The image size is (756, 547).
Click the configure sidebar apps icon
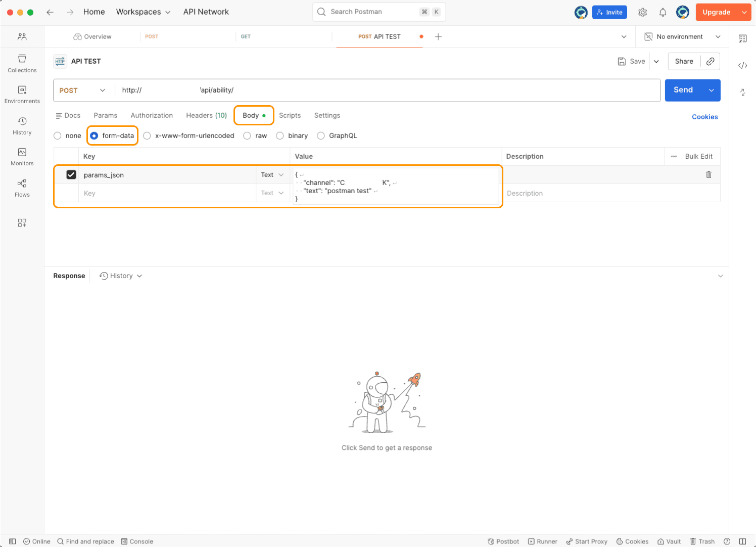[22, 223]
